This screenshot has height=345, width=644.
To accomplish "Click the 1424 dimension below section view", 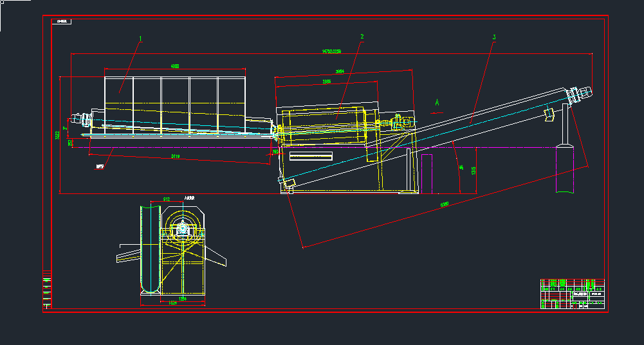I will (x=172, y=302).
